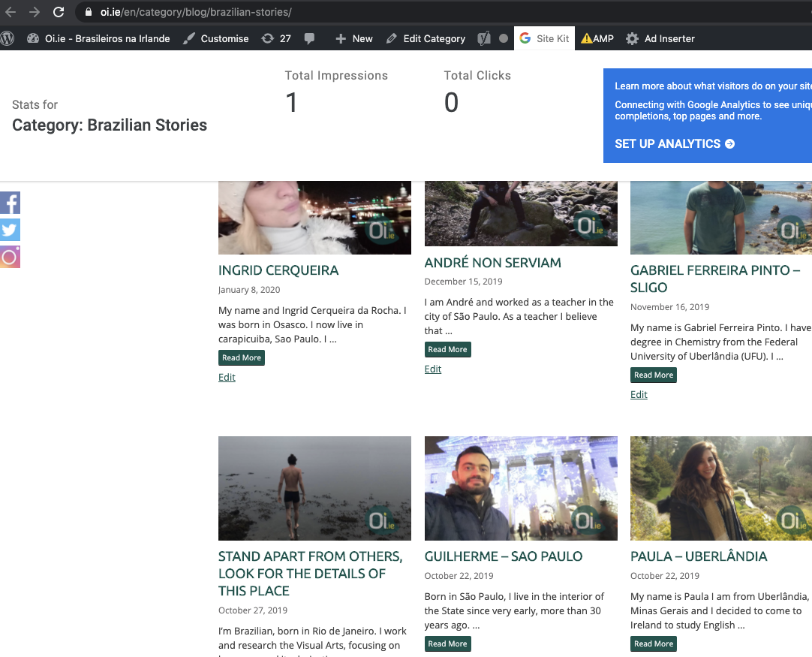Click Edit under André Non Serviam
Viewport: 812px width, 657px height.
coord(433,369)
